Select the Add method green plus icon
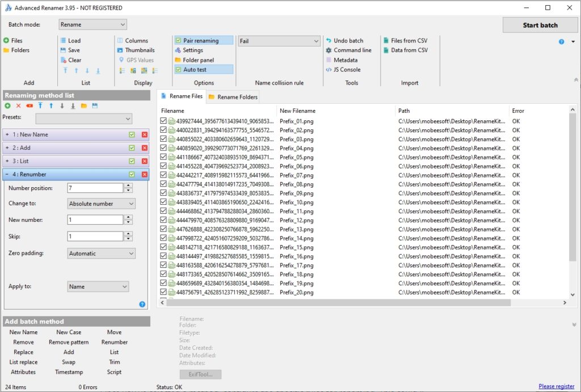Viewport: 581px width, 392px height. point(7,106)
